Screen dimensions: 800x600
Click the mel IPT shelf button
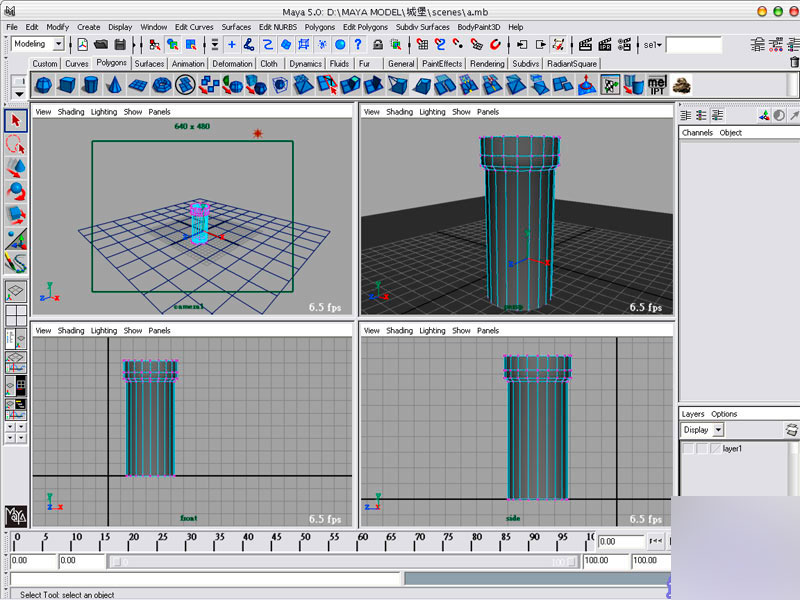coord(657,86)
